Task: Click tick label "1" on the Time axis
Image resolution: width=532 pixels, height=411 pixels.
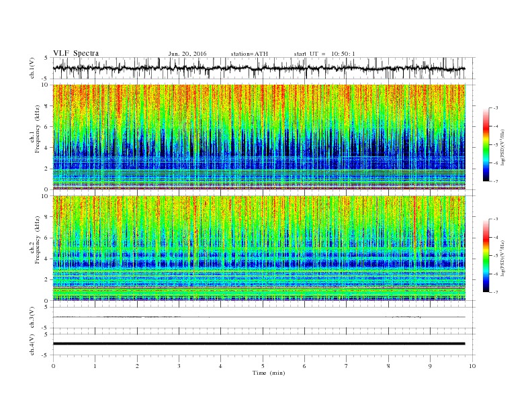Action: point(95,366)
